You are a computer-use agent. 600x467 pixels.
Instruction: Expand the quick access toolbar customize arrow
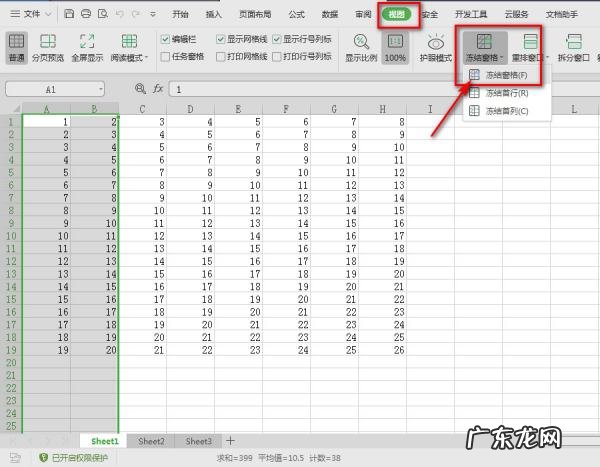click(x=153, y=15)
